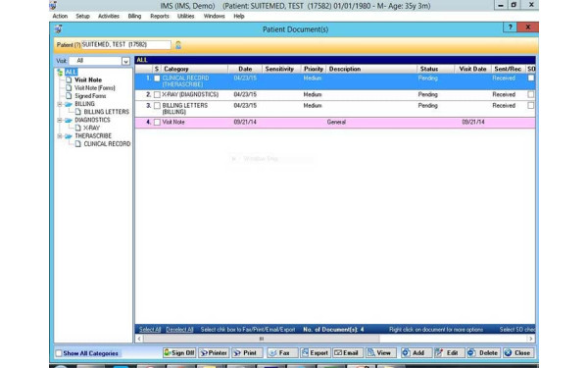The image size is (588, 368).
Task: Click the Add document button
Action: coord(416,353)
